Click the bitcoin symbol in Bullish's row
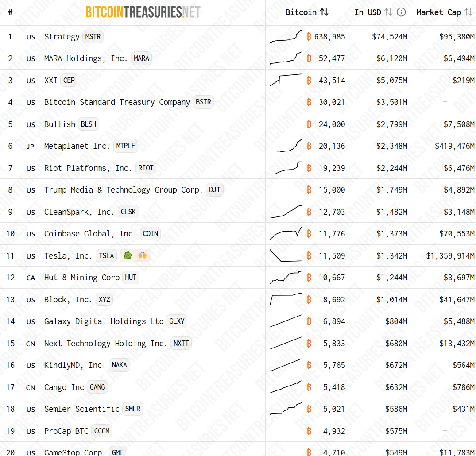 pyautogui.click(x=309, y=124)
